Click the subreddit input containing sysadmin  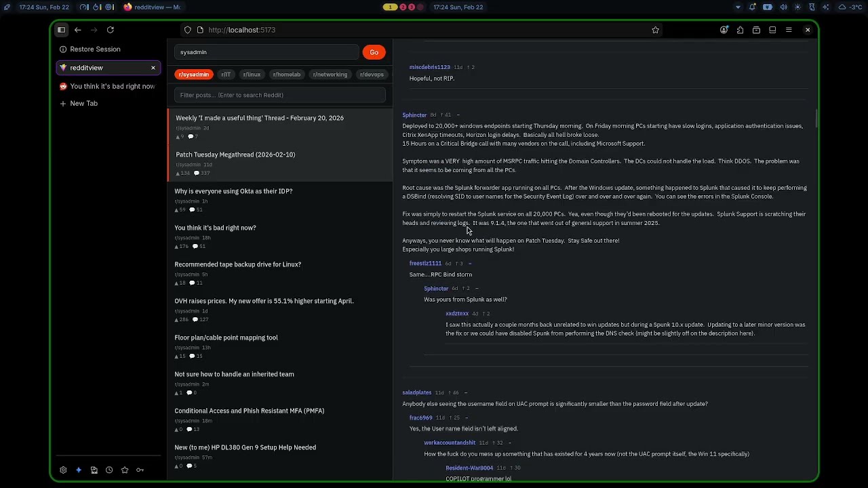point(267,52)
